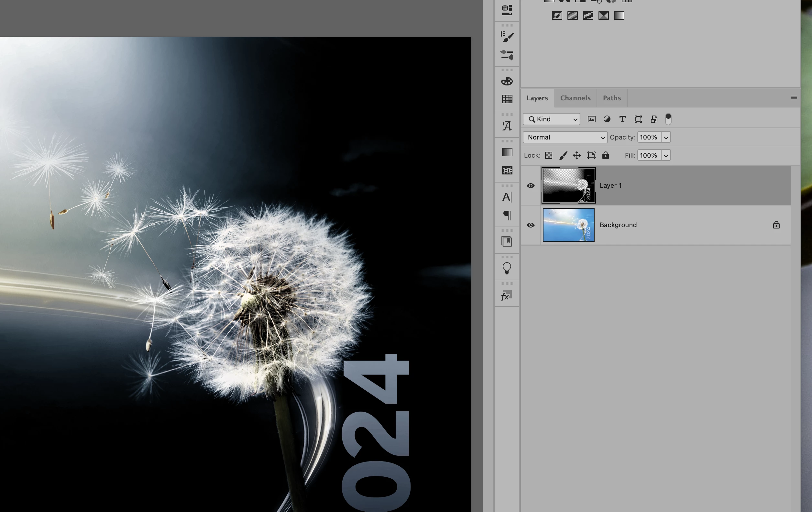Select the Background layer thumbnail
This screenshot has height=512, width=812.
tap(568, 225)
